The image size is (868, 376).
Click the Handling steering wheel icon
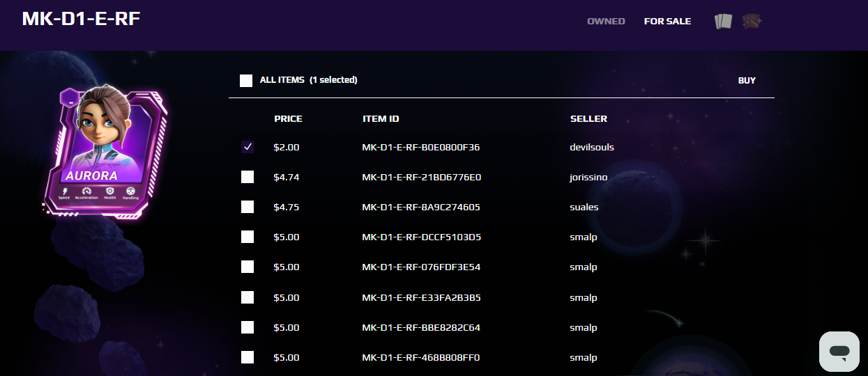(130, 191)
